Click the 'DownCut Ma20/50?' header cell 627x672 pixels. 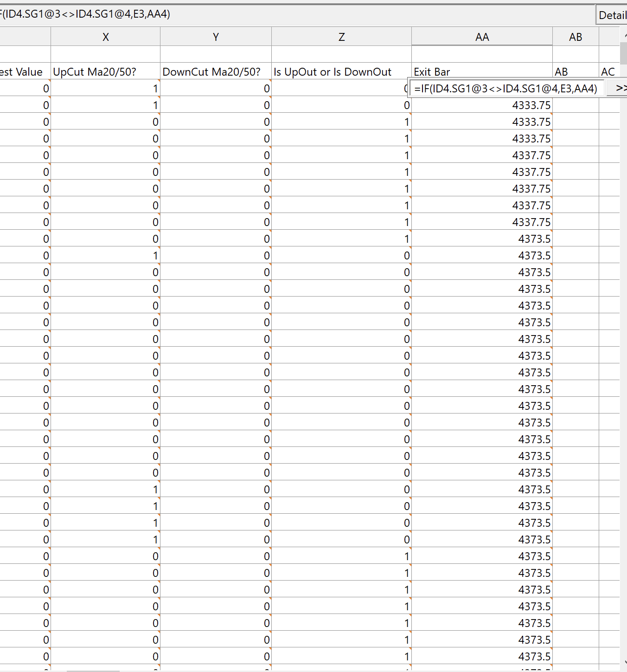(216, 71)
